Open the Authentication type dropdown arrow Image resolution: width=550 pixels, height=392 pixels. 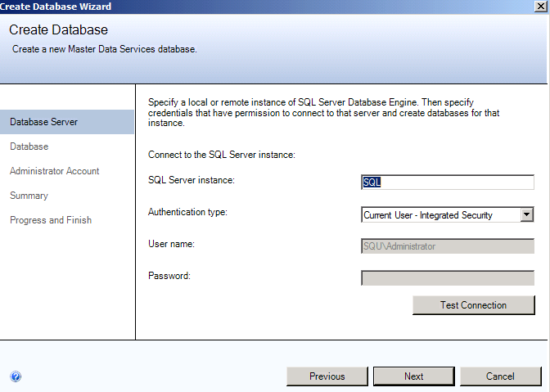tap(527, 214)
